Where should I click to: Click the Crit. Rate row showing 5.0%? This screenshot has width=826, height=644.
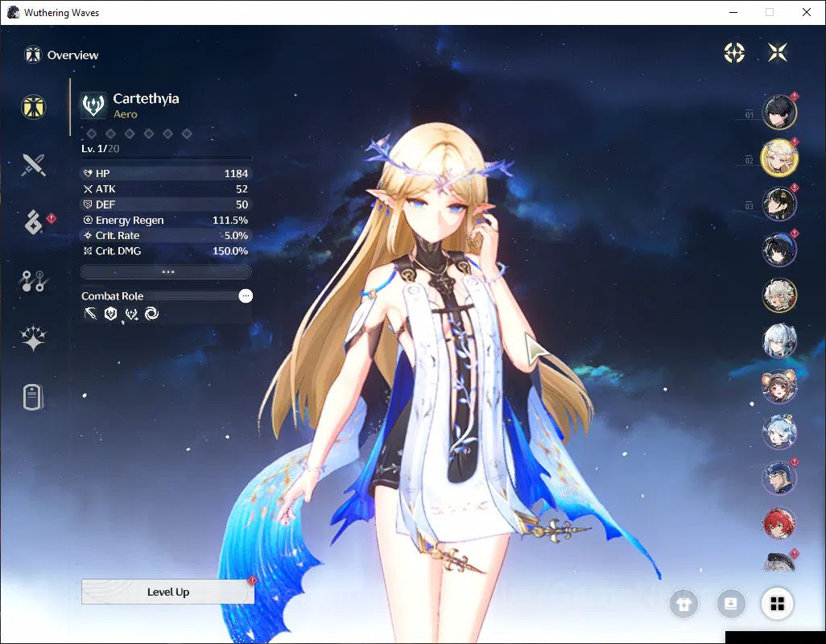(x=166, y=235)
